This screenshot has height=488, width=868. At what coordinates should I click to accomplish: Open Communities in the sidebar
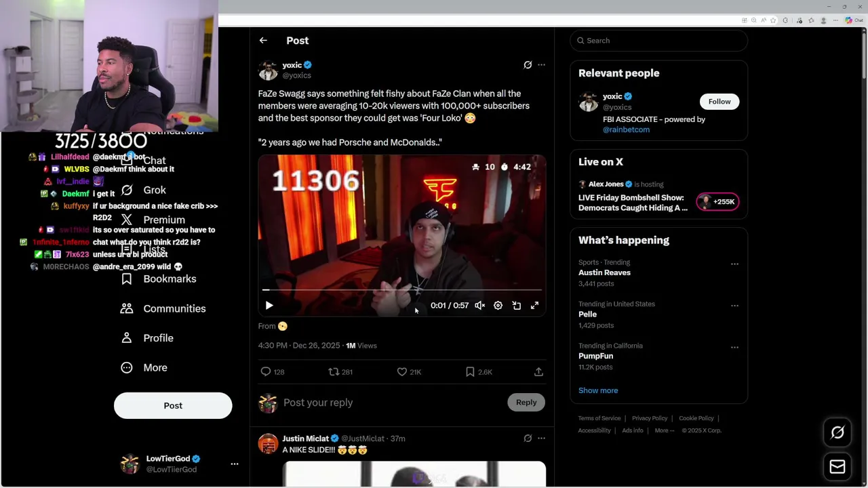[163, 308]
